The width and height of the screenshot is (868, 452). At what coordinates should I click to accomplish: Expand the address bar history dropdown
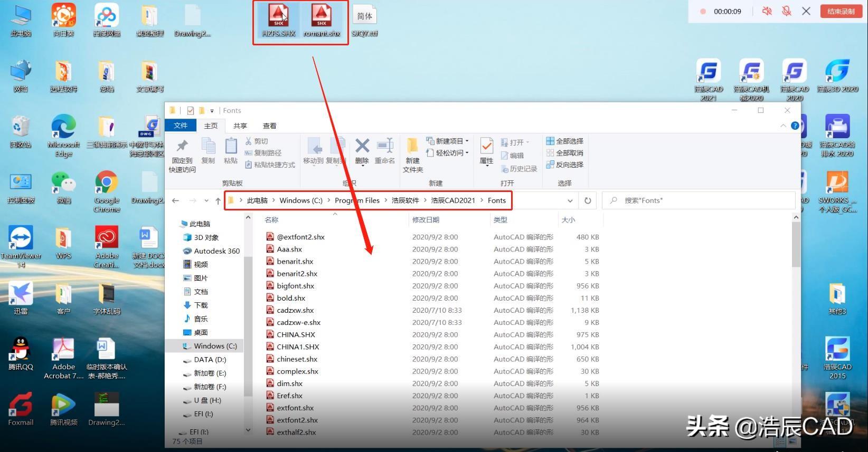point(570,200)
